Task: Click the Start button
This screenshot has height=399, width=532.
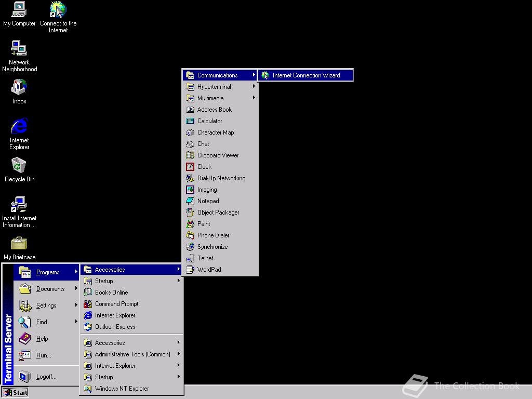Action: (15, 393)
